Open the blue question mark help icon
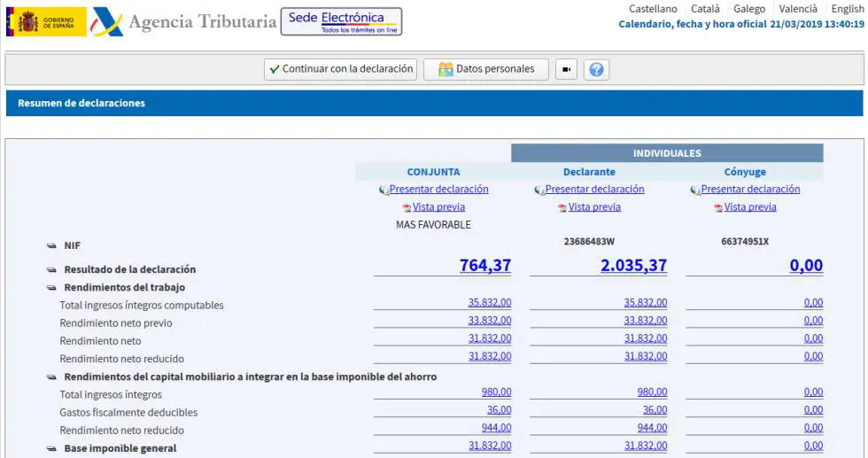This screenshot has height=458, width=868. pos(596,69)
